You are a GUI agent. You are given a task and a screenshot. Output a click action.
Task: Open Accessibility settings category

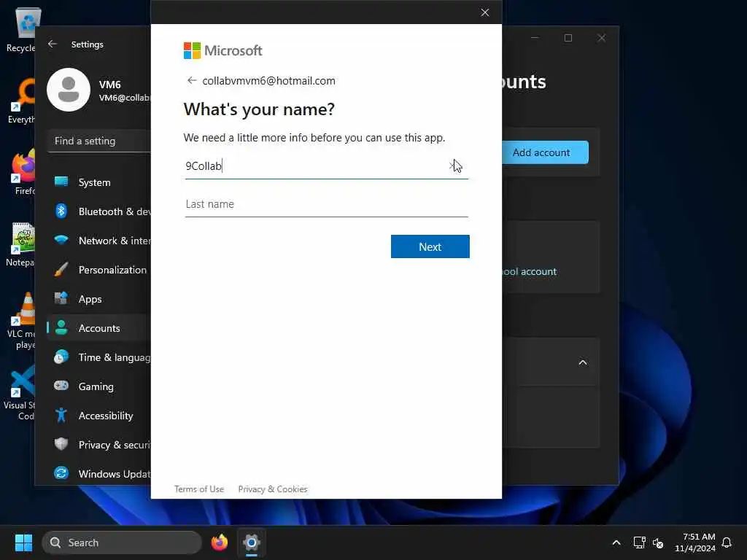click(99, 416)
